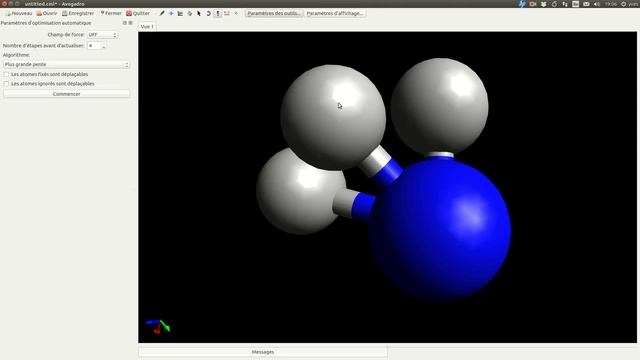Screen dimensions: 640x360
Task: Toggle Les atomes ignorés sont déplaçables
Action: [49, 84]
